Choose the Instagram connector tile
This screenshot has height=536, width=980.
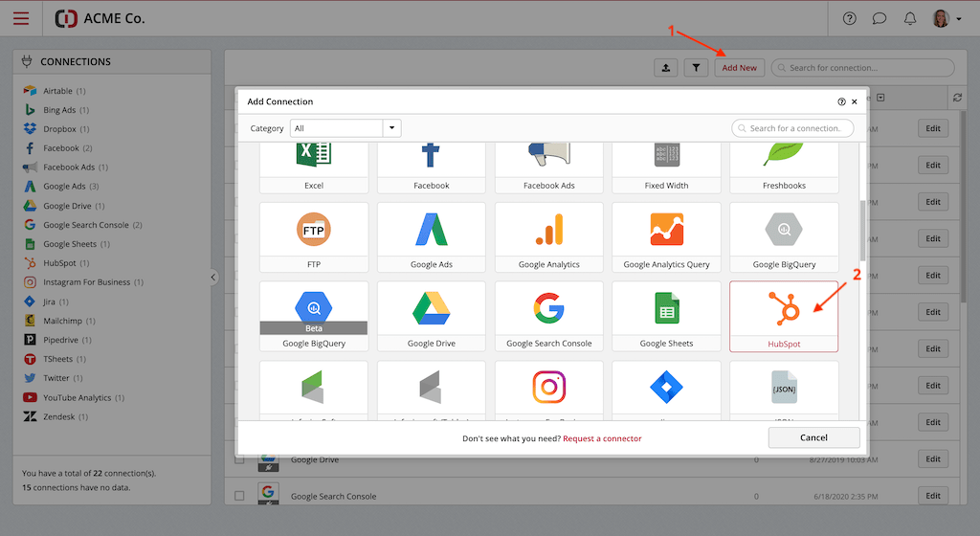(548, 390)
